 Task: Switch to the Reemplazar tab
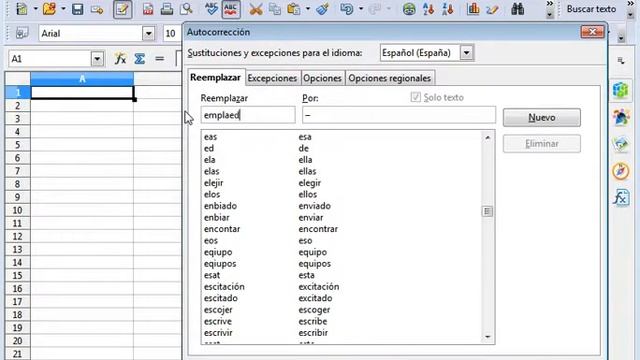click(215, 77)
